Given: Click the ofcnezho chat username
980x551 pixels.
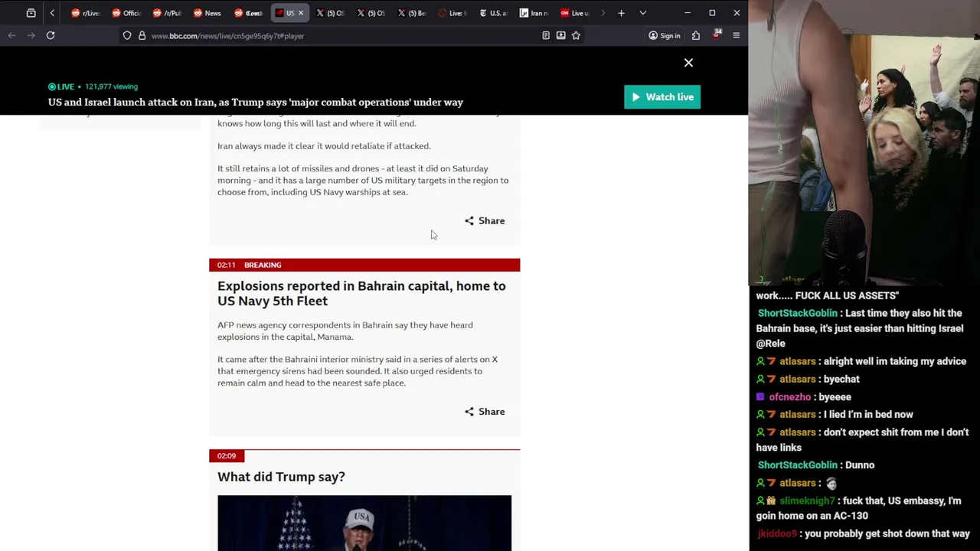Looking at the screenshot, I should pos(789,397).
